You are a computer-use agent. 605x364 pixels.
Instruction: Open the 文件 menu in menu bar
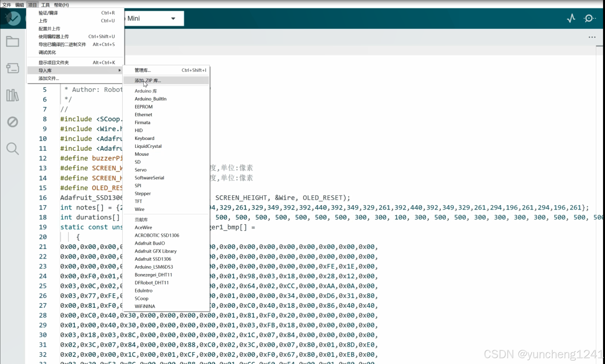point(7,5)
